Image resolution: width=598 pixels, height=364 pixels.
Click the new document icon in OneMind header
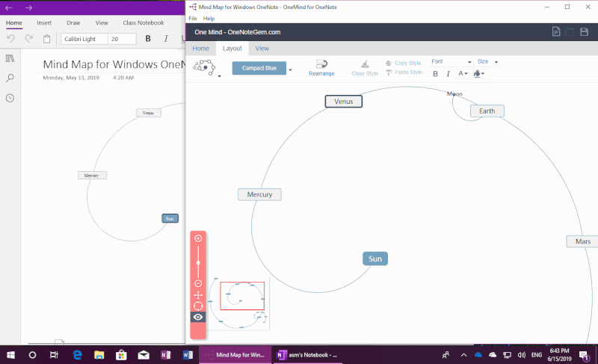pos(556,31)
